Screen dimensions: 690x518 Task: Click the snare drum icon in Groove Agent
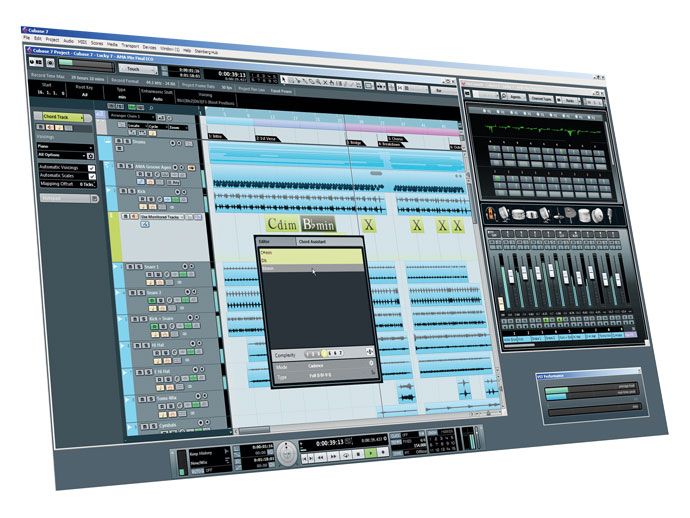(x=518, y=214)
